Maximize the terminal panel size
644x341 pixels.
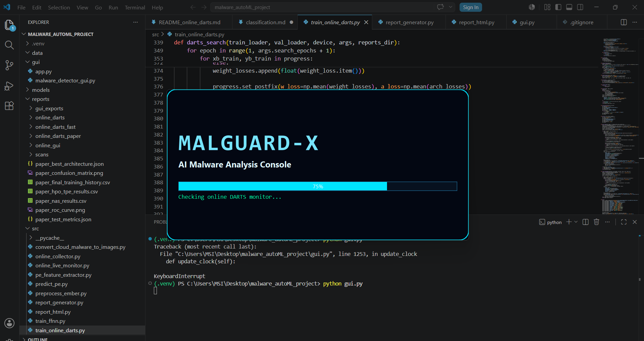[624, 222]
